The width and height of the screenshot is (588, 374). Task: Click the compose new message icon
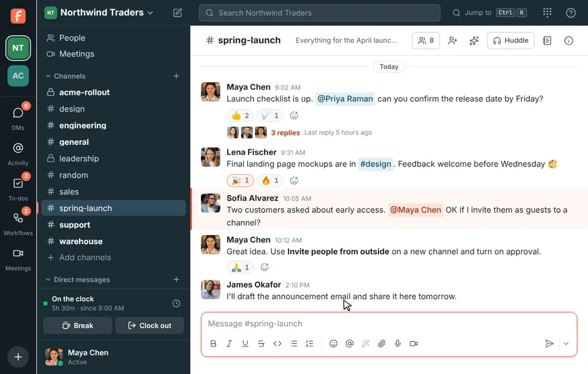coord(178,13)
